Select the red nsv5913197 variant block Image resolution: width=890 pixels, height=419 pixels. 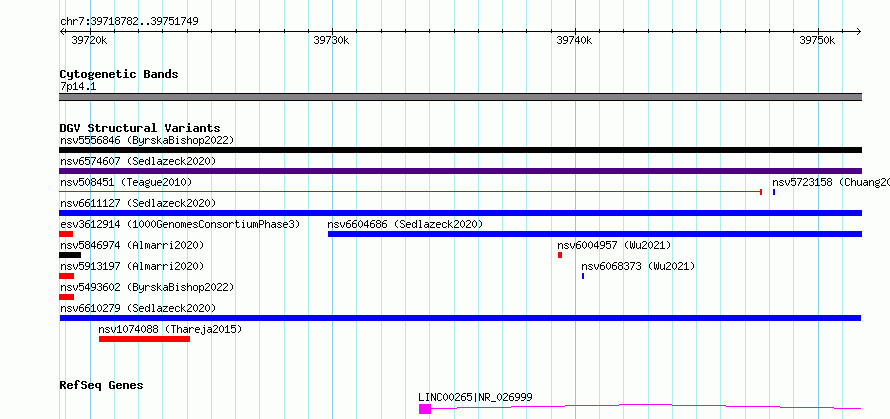coord(66,276)
